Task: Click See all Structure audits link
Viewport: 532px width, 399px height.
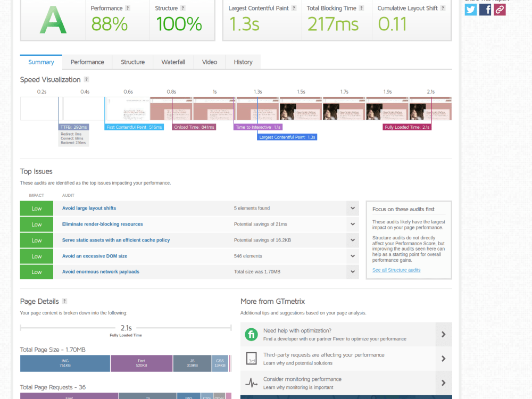Action: pyautogui.click(x=396, y=270)
